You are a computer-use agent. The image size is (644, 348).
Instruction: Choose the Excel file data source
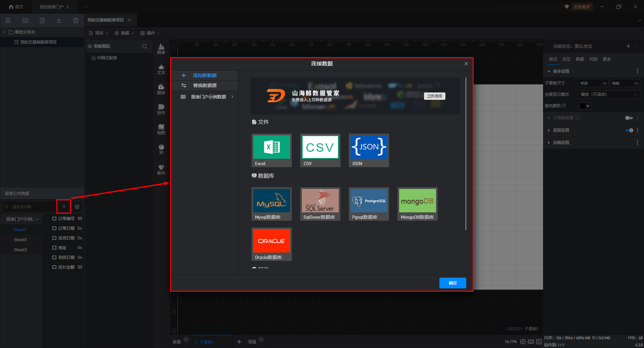pos(272,150)
